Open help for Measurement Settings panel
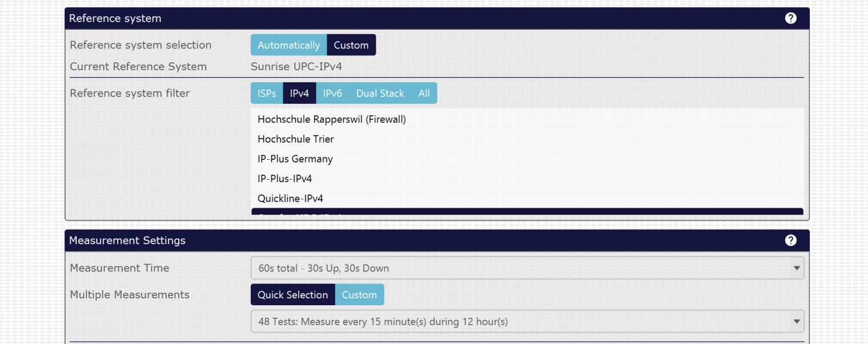 [790, 240]
